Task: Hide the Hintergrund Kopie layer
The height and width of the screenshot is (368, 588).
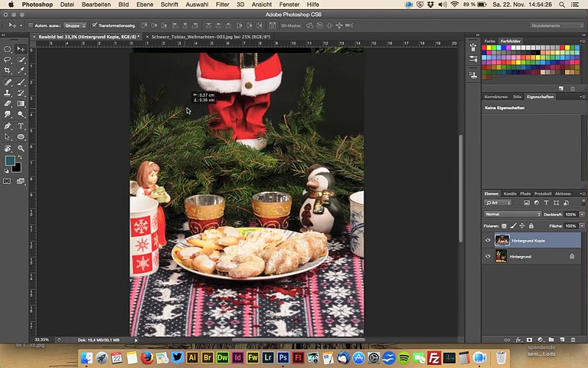Action: click(x=488, y=240)
